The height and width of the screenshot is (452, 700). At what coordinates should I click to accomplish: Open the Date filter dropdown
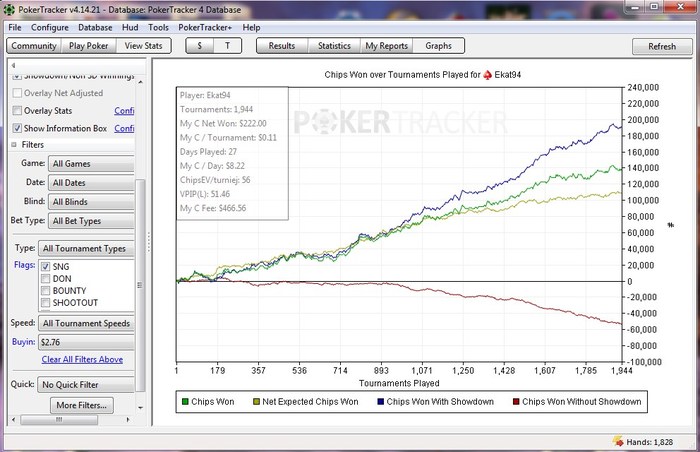point(91,183)
